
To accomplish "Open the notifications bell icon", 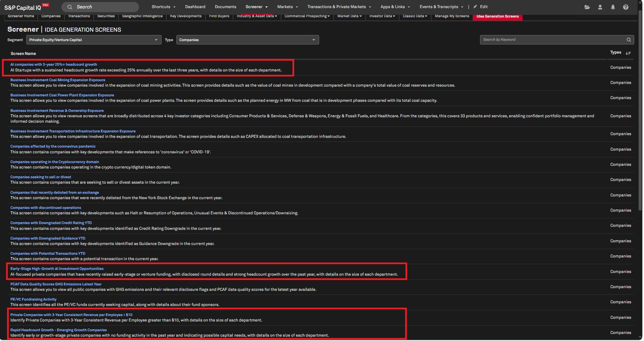I will tap(613, 7).
